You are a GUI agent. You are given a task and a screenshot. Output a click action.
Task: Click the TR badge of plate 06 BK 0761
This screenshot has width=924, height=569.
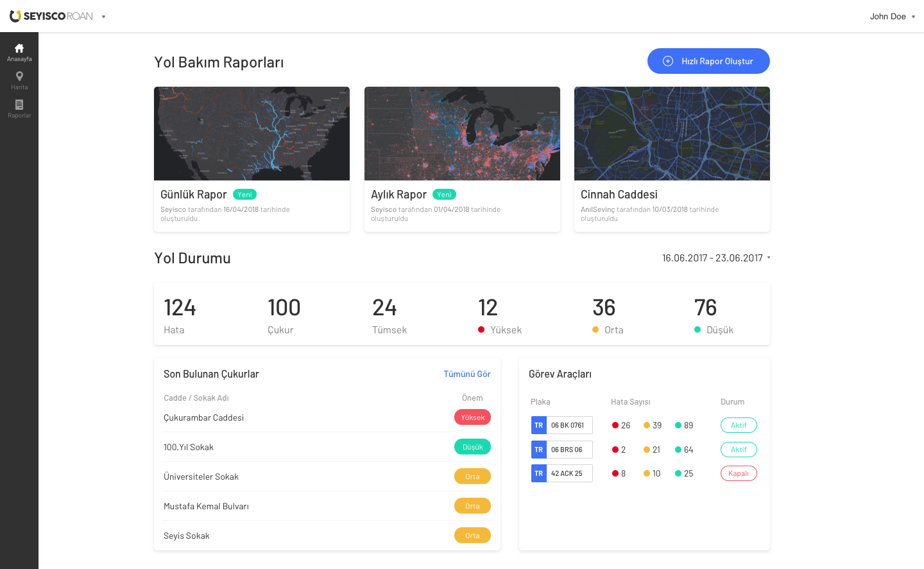(x=539, y=425)
